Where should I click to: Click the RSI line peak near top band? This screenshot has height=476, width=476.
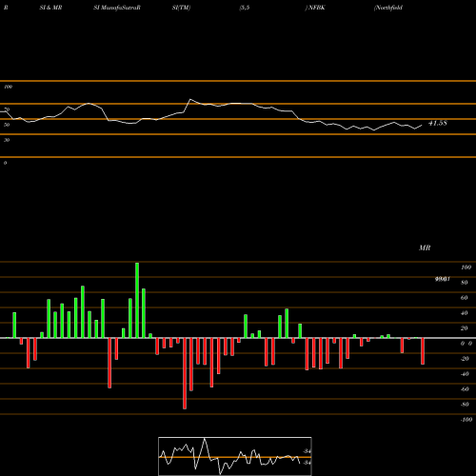pos(190,100)
